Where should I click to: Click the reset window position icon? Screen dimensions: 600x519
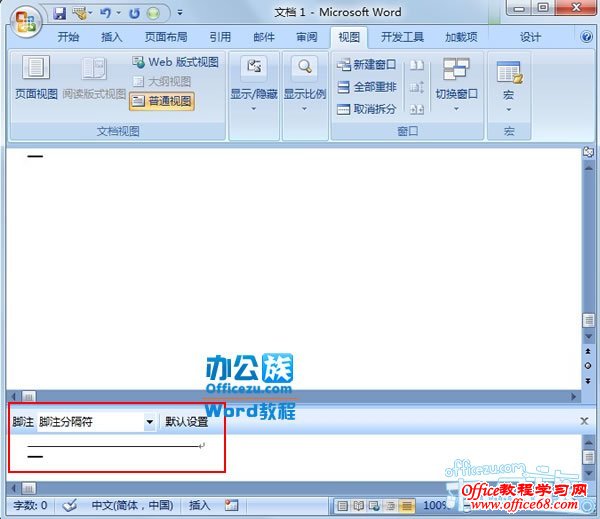(417, 109)
